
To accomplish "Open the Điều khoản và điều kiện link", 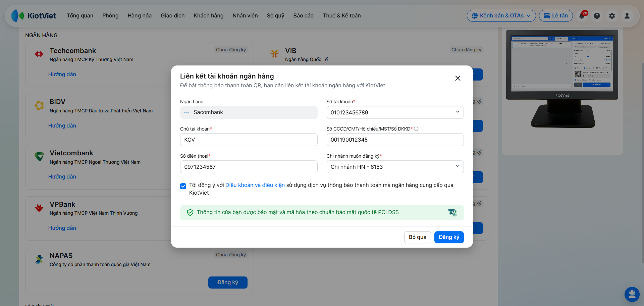I will pyautogui.click(x=255, y=185).
